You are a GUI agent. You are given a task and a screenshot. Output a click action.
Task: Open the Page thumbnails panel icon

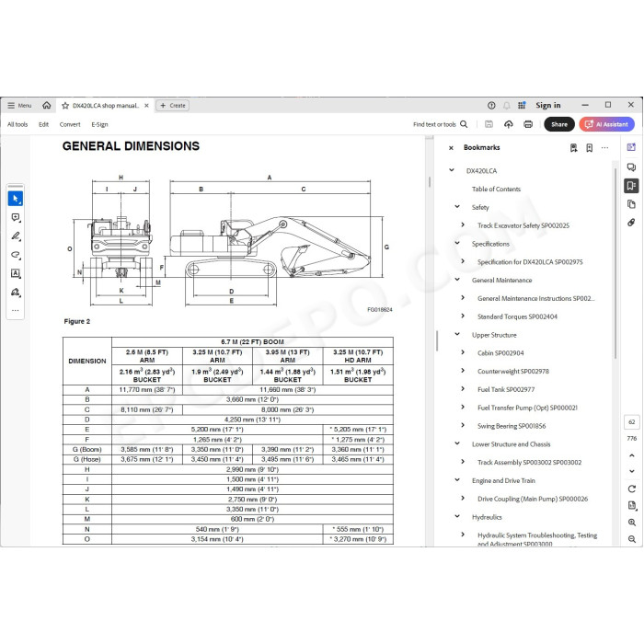tap(631, 204)
